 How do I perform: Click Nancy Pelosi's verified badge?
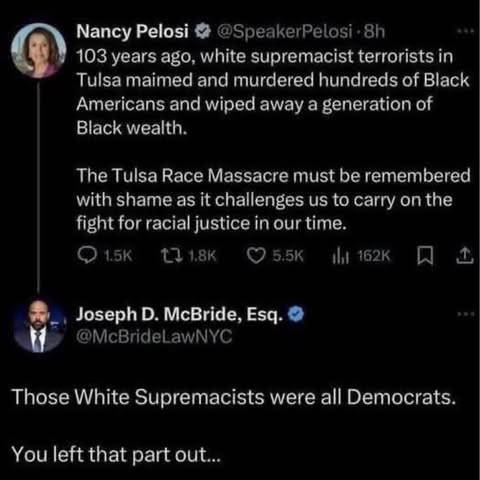[x=203, y=31]
